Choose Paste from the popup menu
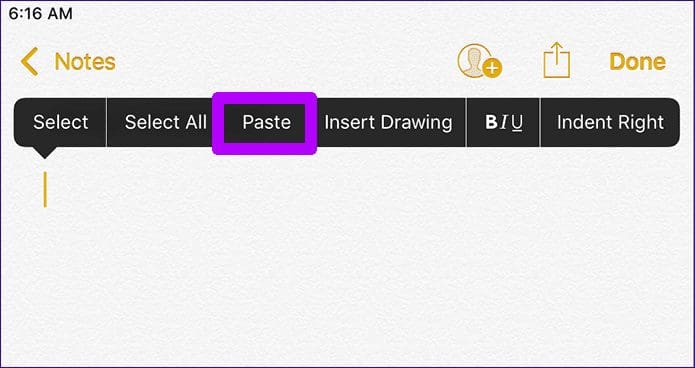 [x=266, y=122]
